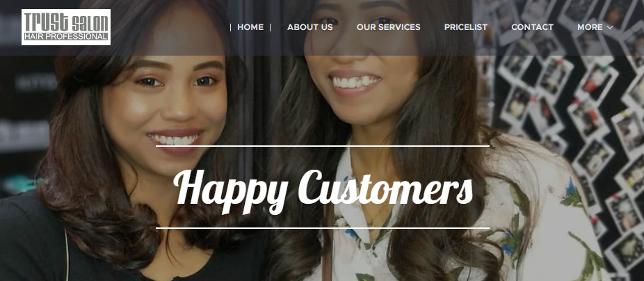Viewport: 644px width, 281px height.
Task: Open OUR SERVICES in the navbar
Action: point(389,28)
